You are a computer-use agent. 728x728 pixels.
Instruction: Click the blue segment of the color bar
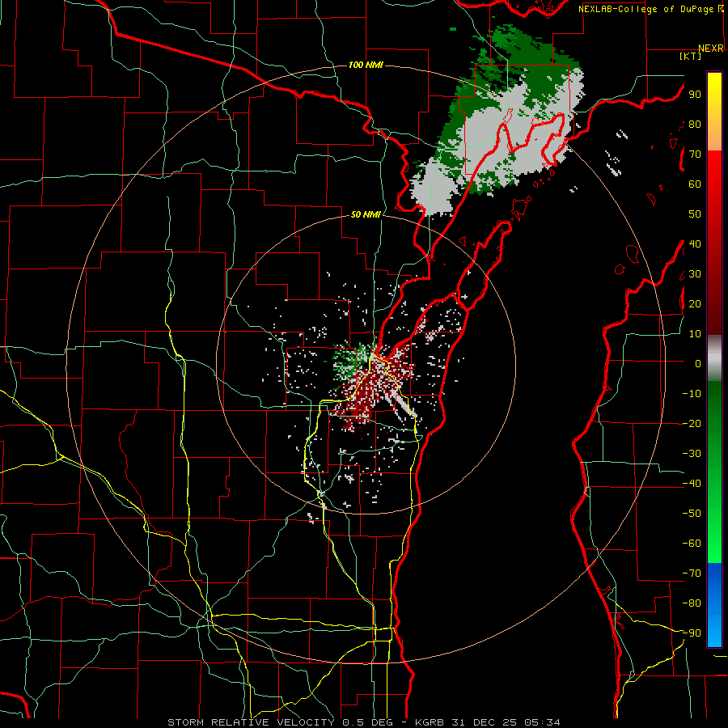[714, 605]
